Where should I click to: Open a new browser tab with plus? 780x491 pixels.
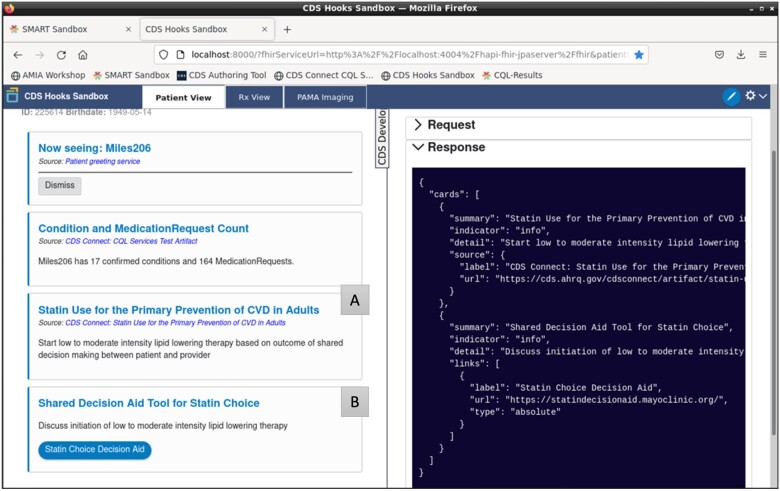287,29
